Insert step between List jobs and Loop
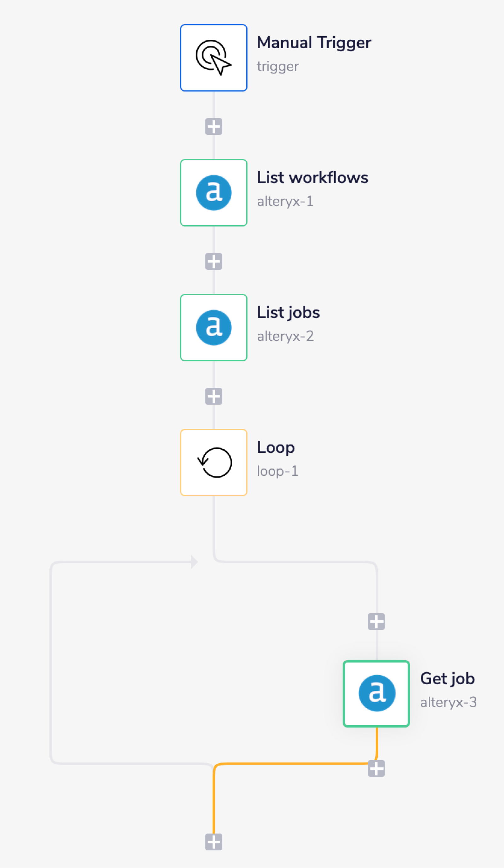504x868 pixels. [x=214, y=396]
